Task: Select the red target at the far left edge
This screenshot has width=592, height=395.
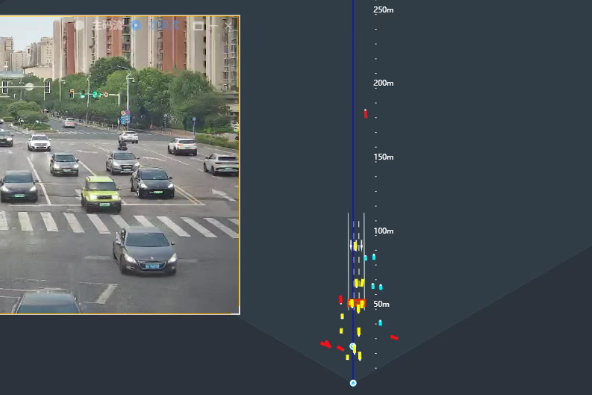Action: [326, 344]
